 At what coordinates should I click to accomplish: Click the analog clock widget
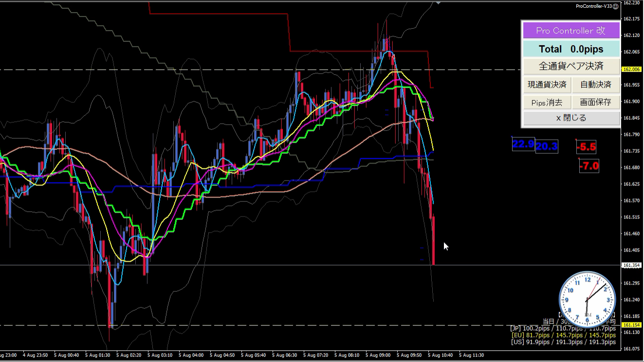(x=587, y=299)
